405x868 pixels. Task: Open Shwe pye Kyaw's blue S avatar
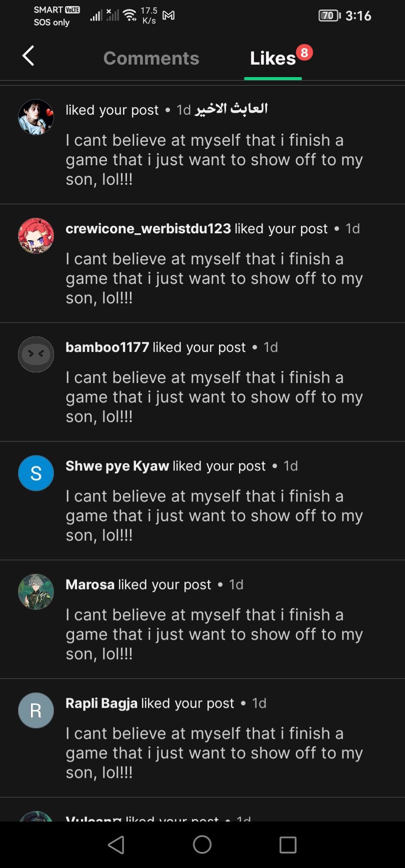click(x=36, y=473)
